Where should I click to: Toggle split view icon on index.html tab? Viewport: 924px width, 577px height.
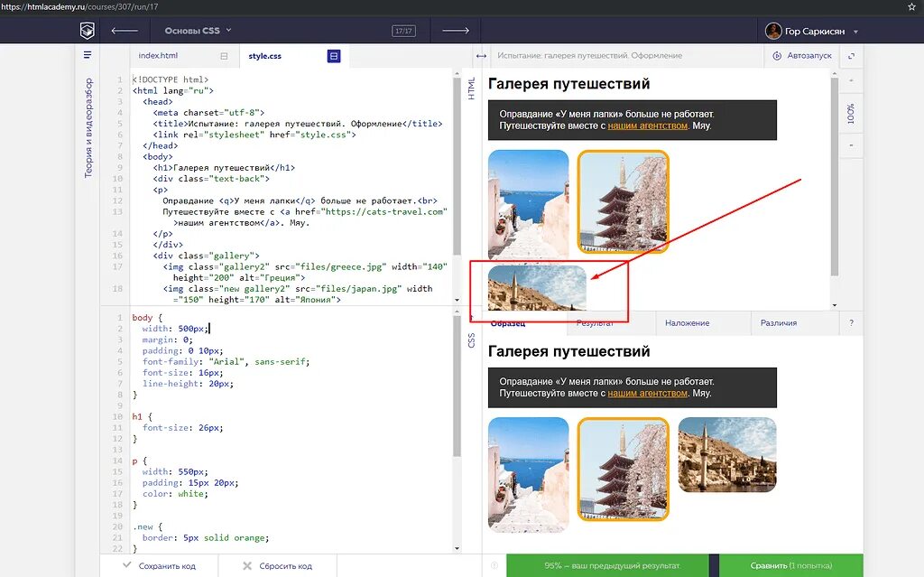click(x=224, y=56)
